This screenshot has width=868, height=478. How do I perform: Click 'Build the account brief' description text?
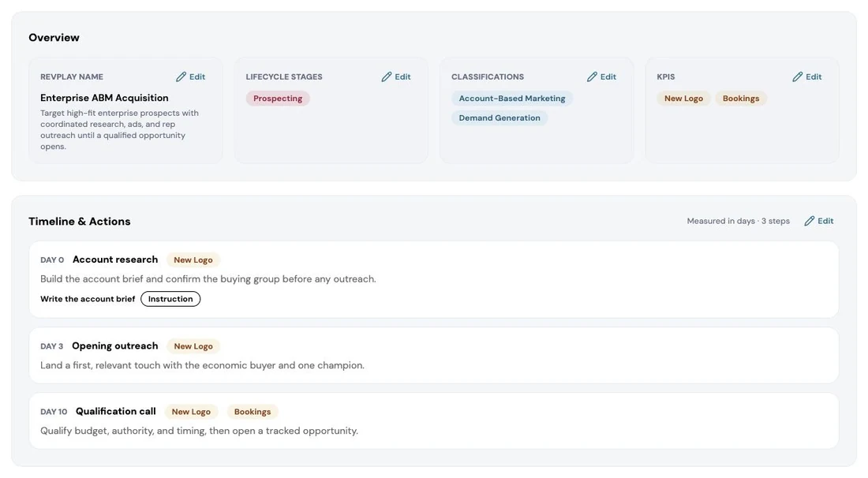[x=208, y=279]
